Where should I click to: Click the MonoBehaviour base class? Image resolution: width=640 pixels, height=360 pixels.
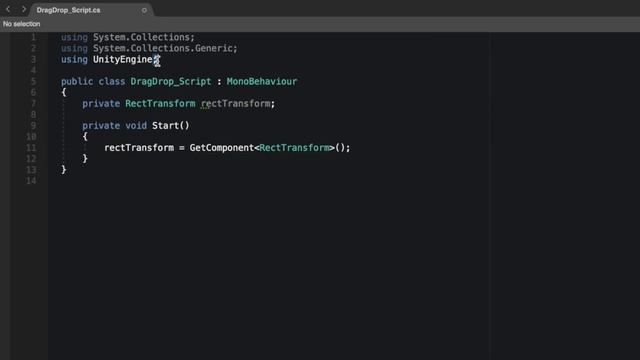click(262, 82)
